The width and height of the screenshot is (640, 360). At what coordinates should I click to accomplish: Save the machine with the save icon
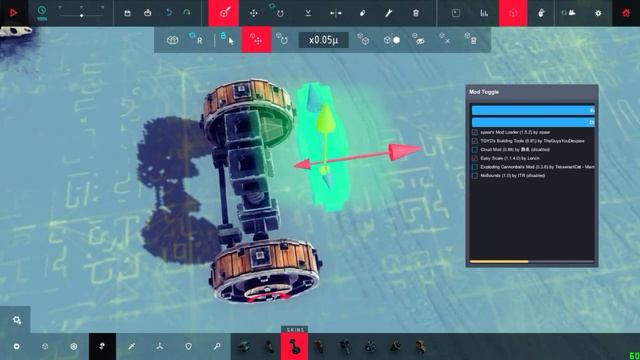click(127, 13)
